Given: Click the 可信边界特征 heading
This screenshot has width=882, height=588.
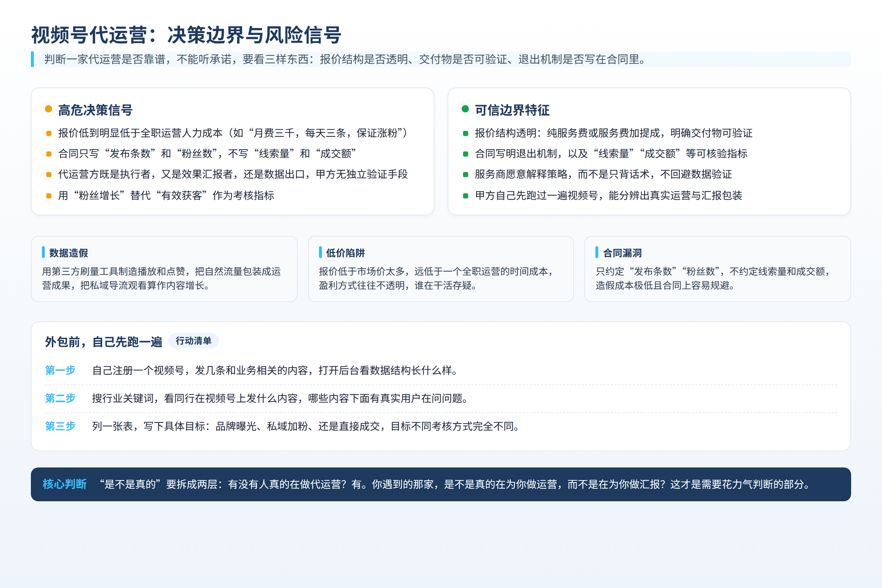Looking at the screenshot, I should point(512,110).
